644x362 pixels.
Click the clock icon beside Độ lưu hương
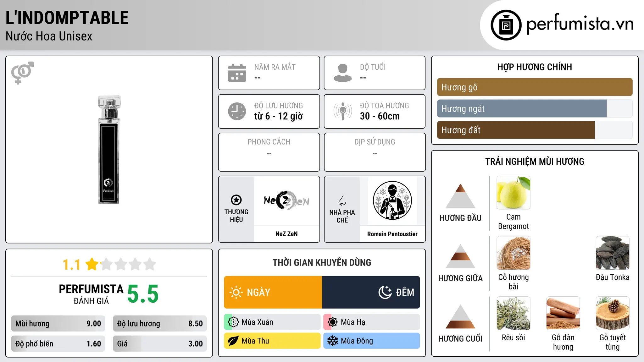coord(237,111)
